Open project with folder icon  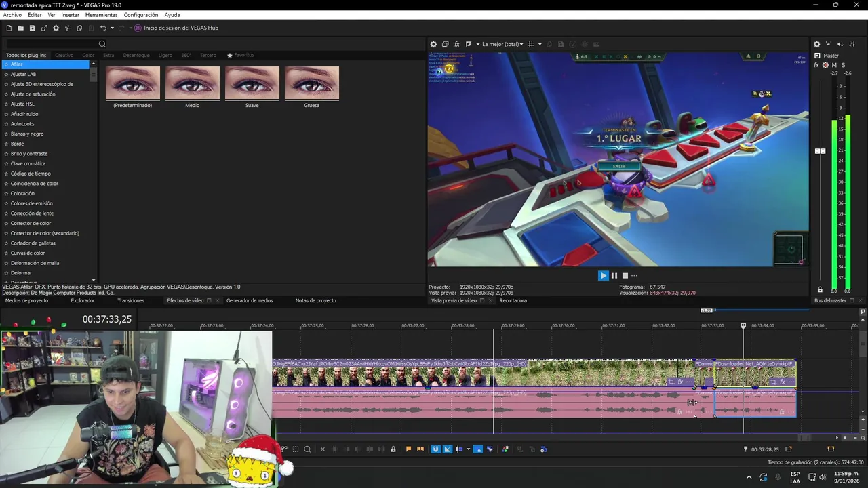(20, 28)
